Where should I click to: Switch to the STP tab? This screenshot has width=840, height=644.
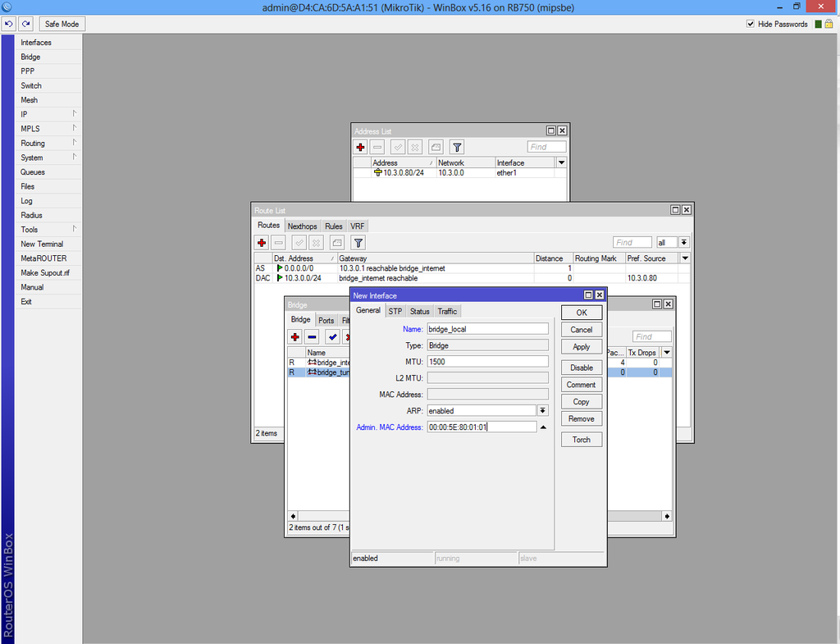point(395,311)
